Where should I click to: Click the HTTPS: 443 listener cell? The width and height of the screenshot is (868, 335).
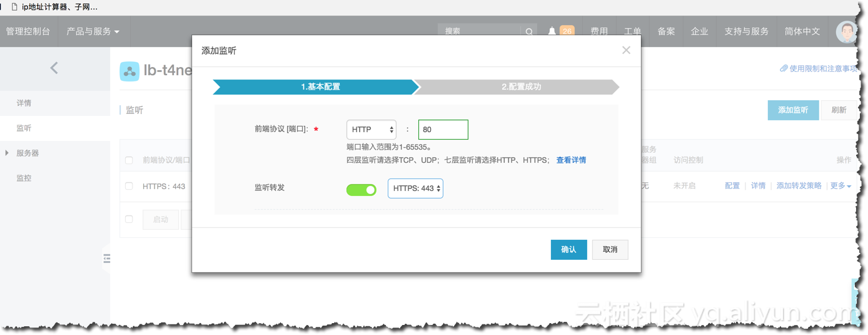click(x=164, y=186)
